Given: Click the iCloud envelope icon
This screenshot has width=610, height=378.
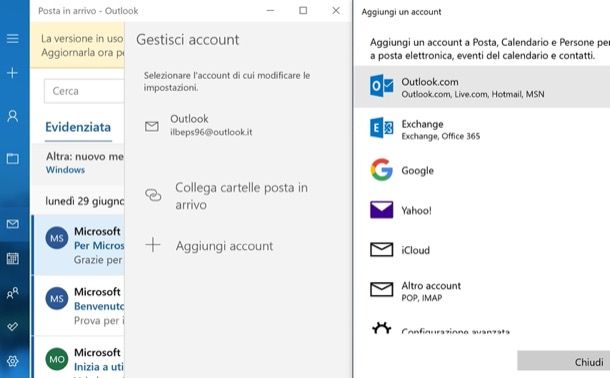Looking at the screenshot, I should click(x=381, y=250).
